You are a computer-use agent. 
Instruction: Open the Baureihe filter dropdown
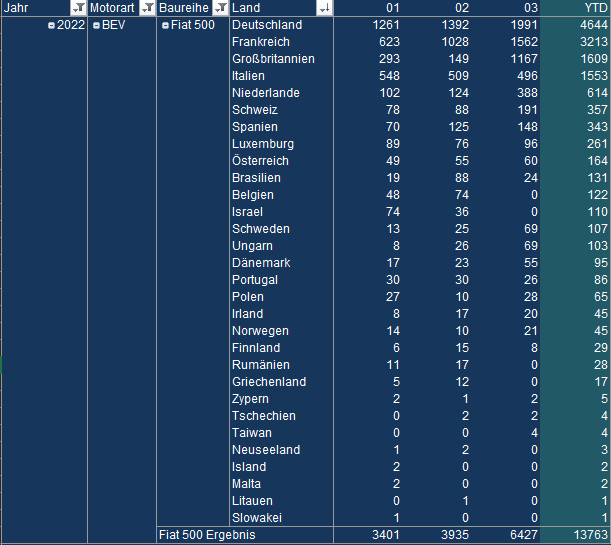coord(219,8)
